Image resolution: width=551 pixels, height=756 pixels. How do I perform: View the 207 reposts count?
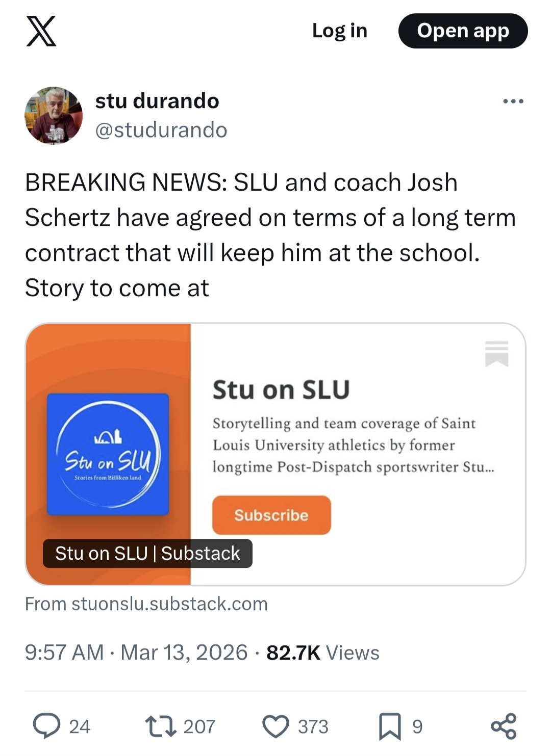click(x=199, y=726)
